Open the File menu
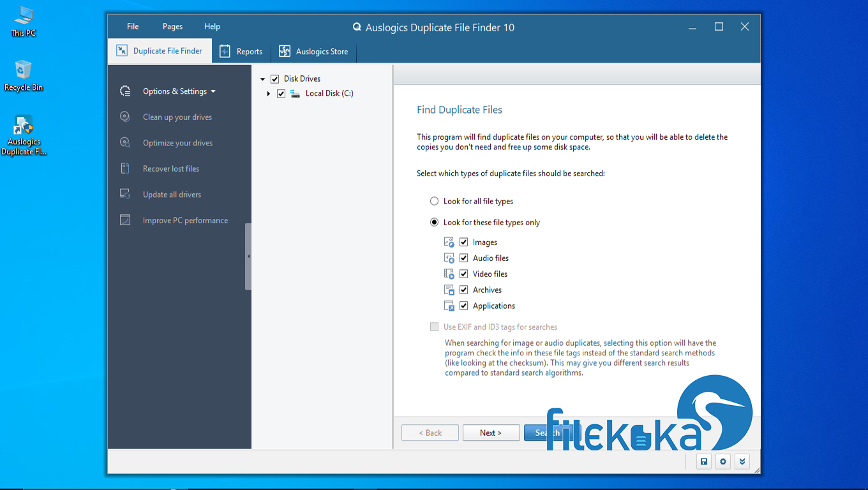The width and height of the screenshot is (868, 490). [133, 26]
